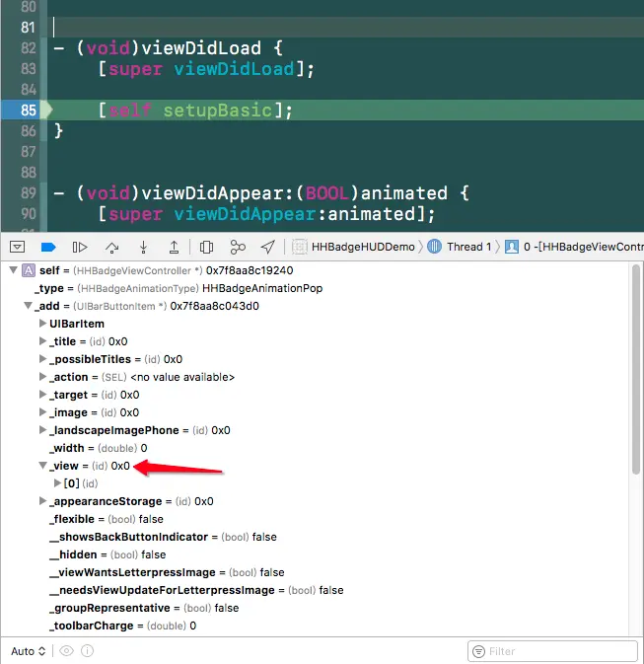Click the Print Description info icon
644x664 pixels.
pyautogui.click(x=87, y=650)
